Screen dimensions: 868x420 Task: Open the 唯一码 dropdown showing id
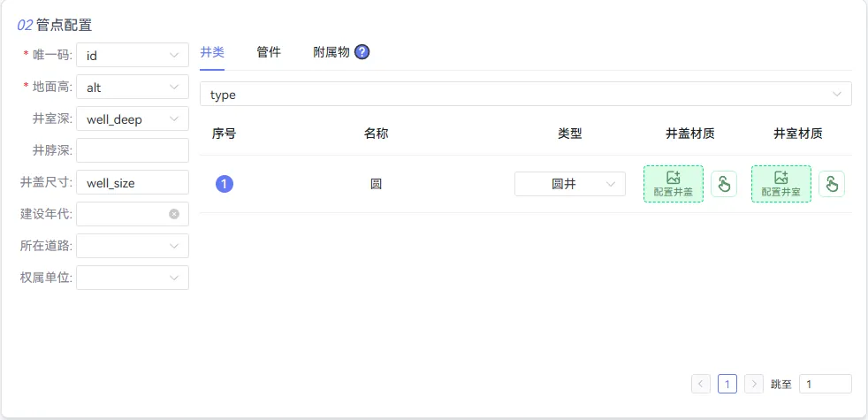point(133,55)
